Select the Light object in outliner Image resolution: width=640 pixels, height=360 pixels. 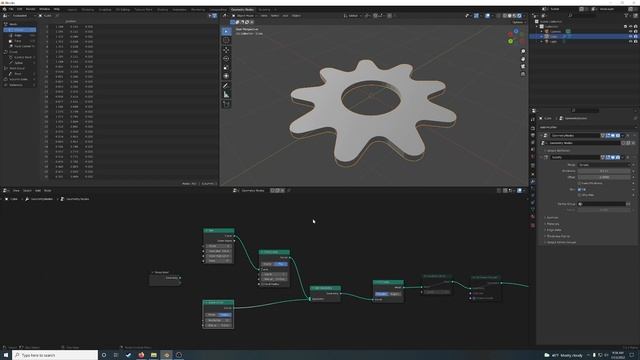[553, 42]
